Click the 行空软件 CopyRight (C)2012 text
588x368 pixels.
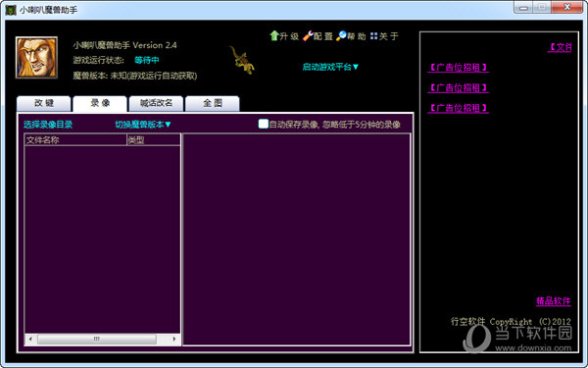(x=511, y=322)
